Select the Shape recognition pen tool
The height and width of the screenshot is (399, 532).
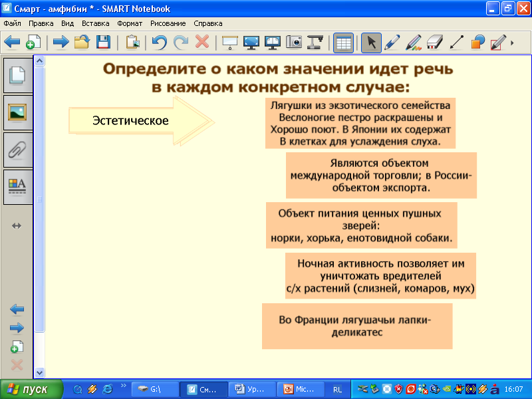coord(498,43)
